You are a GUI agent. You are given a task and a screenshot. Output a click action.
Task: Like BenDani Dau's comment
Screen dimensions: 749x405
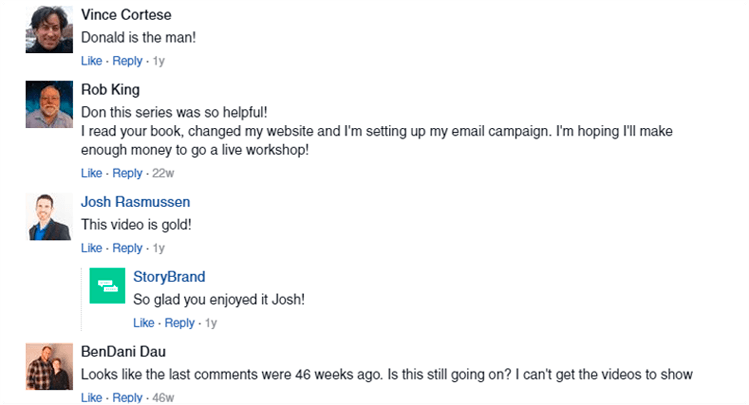click(91, 397)
